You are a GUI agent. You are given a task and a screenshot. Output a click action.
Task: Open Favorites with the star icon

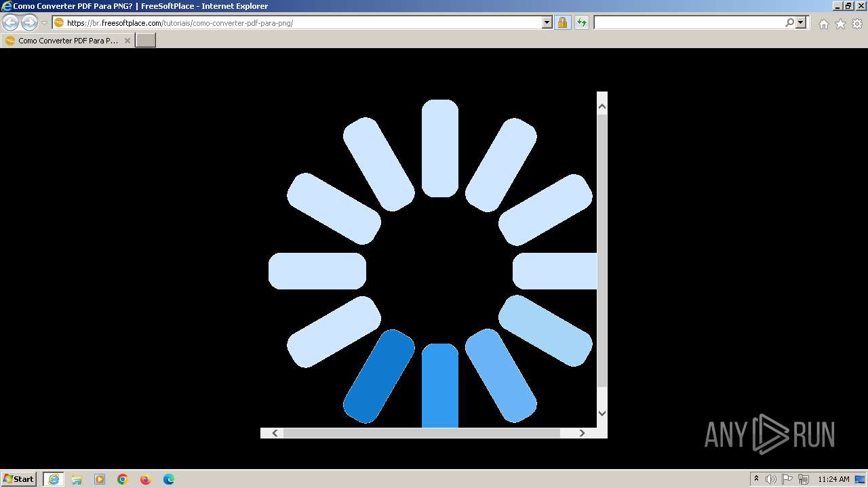[840, 24]
